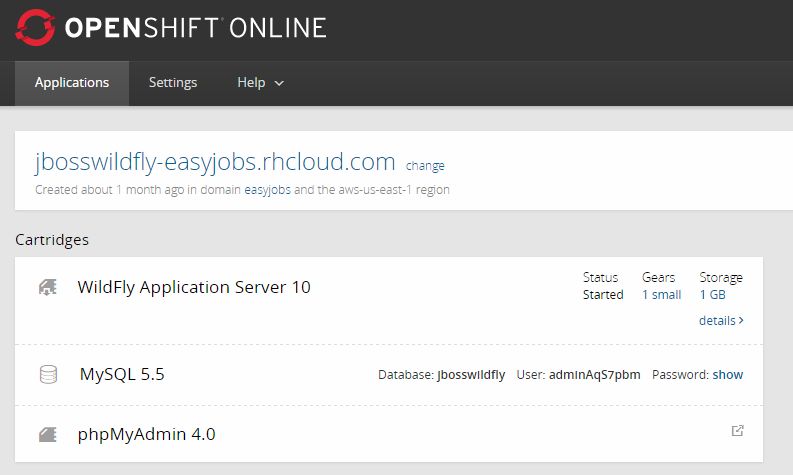Image resolution: width=793 pixels, height=475 pixels.
Task: Open the easyjobs domain link
Action: click(267, 190)
